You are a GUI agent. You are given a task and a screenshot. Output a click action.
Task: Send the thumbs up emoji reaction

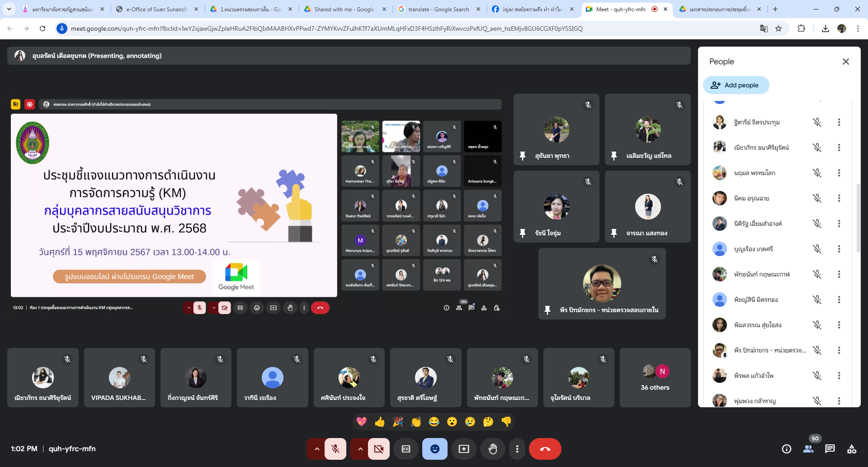tap(380, 422)
